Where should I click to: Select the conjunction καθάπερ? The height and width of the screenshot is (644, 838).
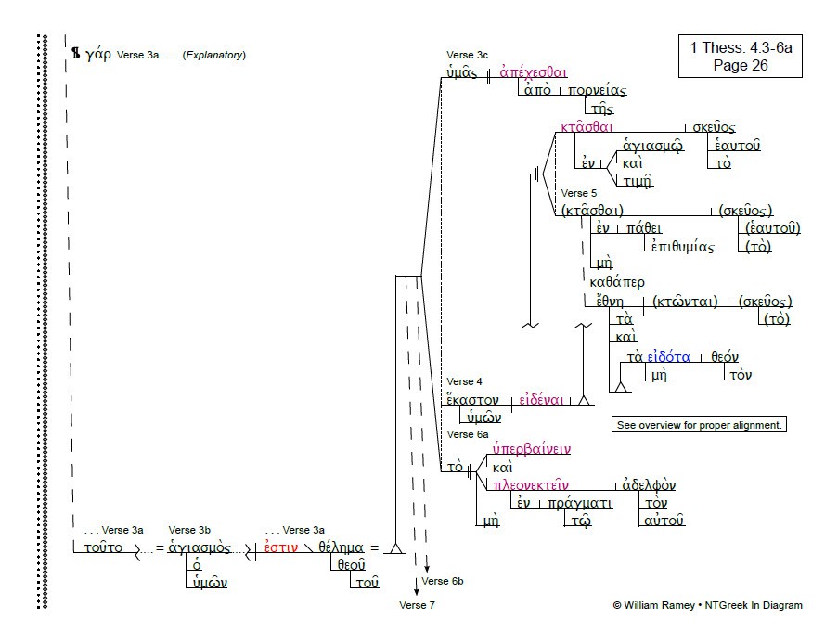point(617,282)
